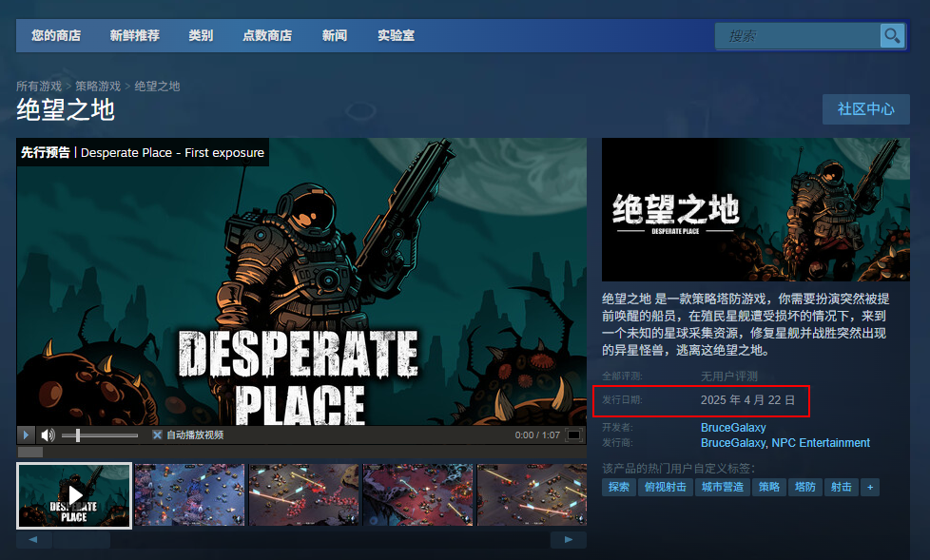Image resolution: width=930 pixels, height=560 pixels.
Task: Mute the trailer audio
Action: pyautogui.click(x=48, y=434)
